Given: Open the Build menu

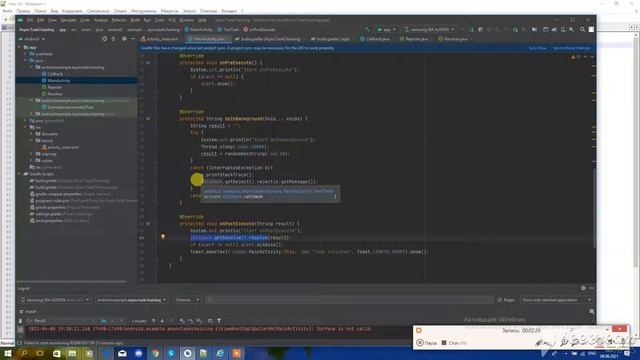Looking at the screenshot, I should (135, 20).
